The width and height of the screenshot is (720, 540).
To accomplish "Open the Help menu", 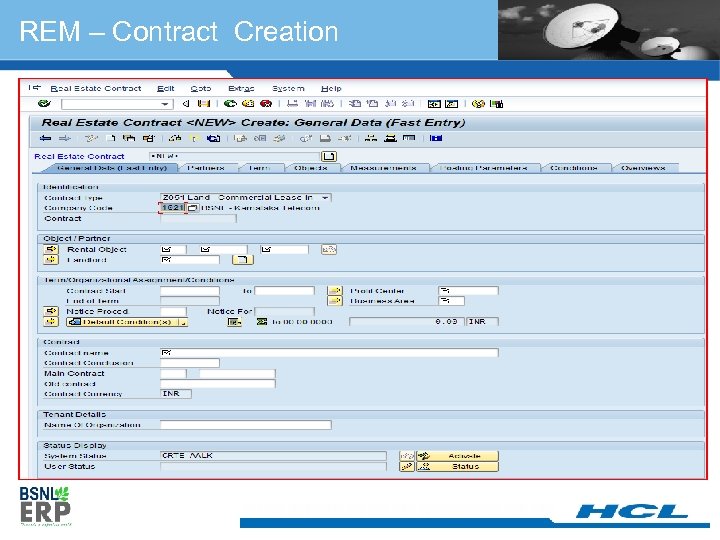I will [x=331, y=88].
